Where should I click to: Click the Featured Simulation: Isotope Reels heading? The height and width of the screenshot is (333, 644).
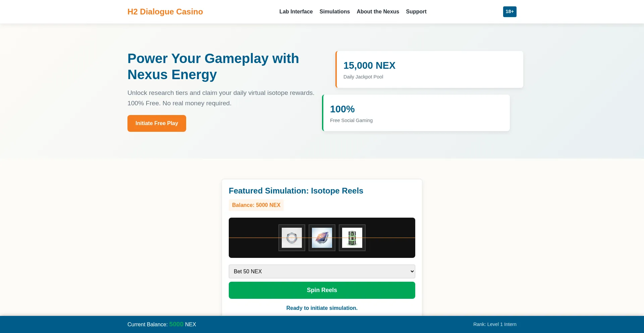tap(296, 191)
